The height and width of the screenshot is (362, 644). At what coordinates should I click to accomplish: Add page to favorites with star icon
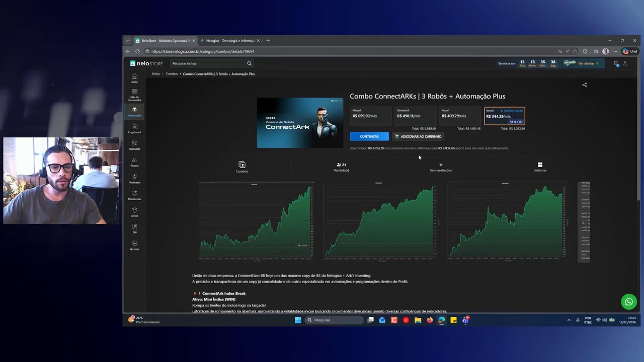575,51
